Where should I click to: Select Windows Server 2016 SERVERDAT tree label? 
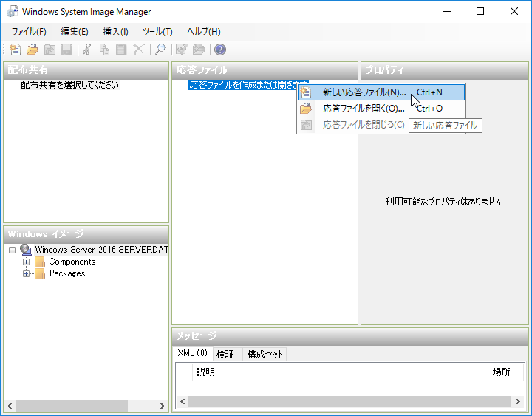[101, 250]
